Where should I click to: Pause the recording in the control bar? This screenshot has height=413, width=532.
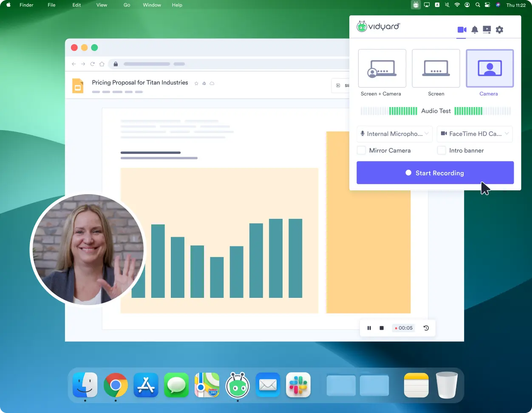point(369,328)
